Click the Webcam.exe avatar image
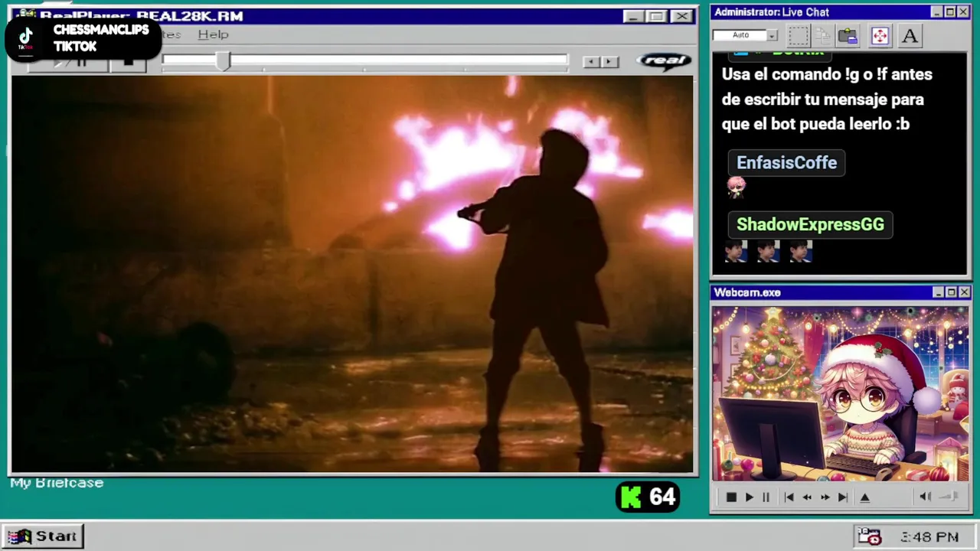This screenshot has width=980, height=551. [x=840, y=394]
